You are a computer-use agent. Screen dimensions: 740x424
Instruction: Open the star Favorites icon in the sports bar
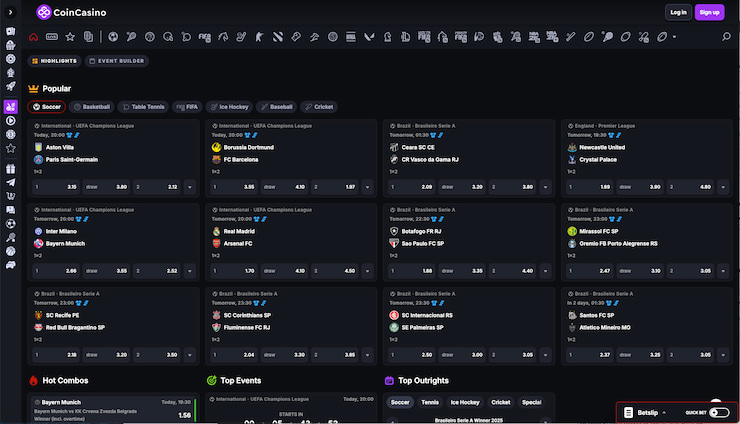(x=70, y=37)
